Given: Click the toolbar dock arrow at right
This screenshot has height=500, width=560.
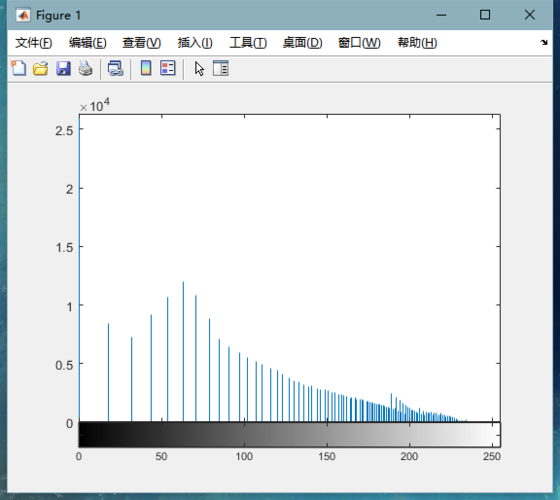Looking at the screenshot, I should 544,42.
